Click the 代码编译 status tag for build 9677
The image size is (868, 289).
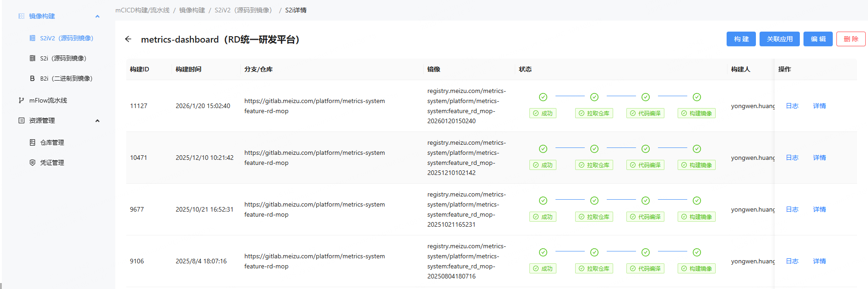click(x=645, y=217)
